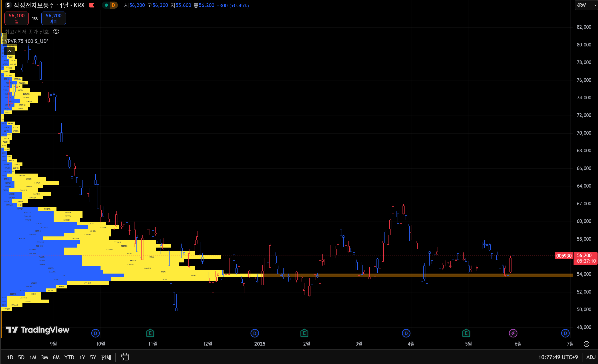The width and height of the screenshot is (598, 364).
Task: Toggle ADJ adjusted price data
Action: [591, 357]
